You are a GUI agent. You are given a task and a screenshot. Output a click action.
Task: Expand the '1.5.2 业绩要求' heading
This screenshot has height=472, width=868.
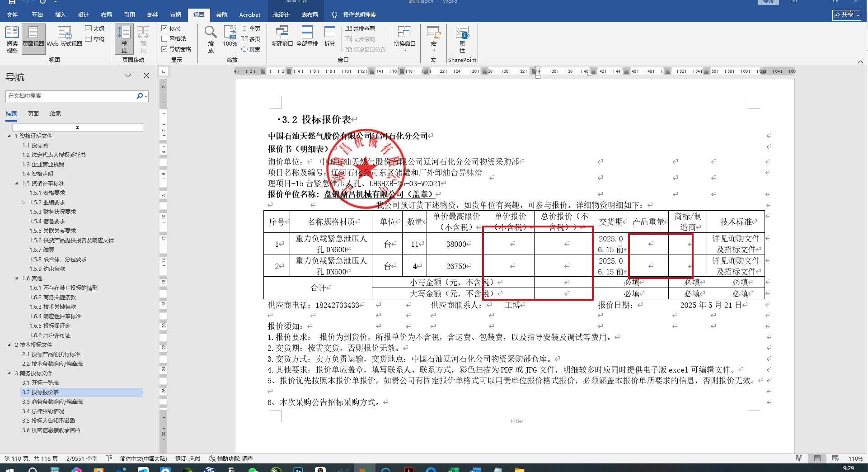point(24,203)
